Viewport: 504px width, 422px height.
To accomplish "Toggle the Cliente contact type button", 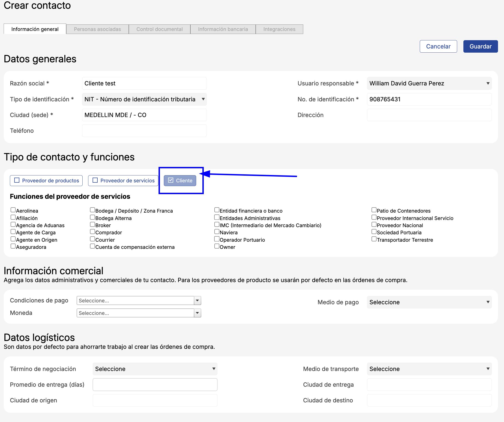I will 180,181.
